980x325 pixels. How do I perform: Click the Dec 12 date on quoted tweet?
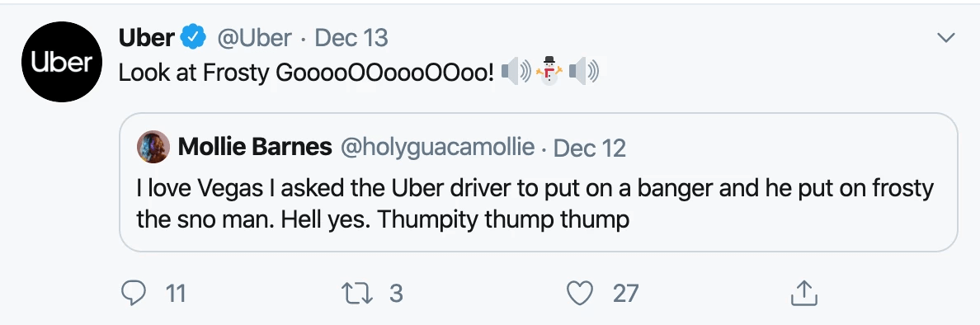point(589,148)
